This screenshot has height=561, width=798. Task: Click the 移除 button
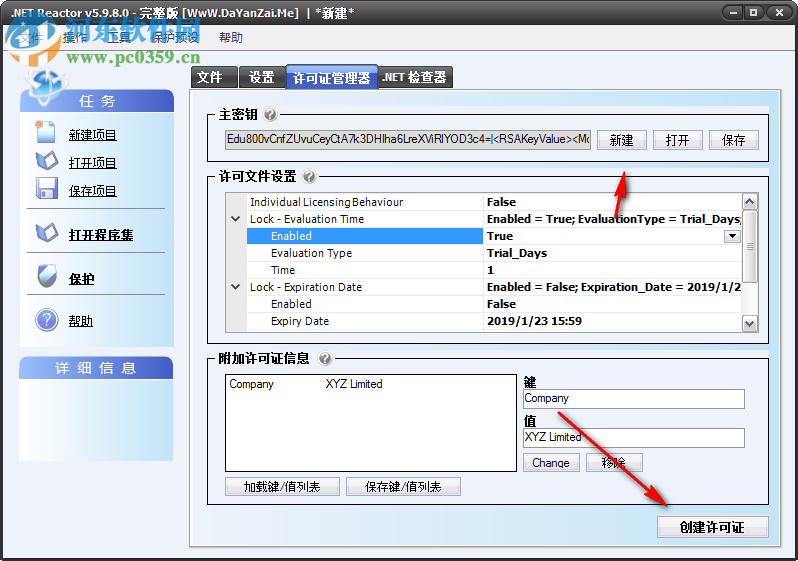coord(614,462)
